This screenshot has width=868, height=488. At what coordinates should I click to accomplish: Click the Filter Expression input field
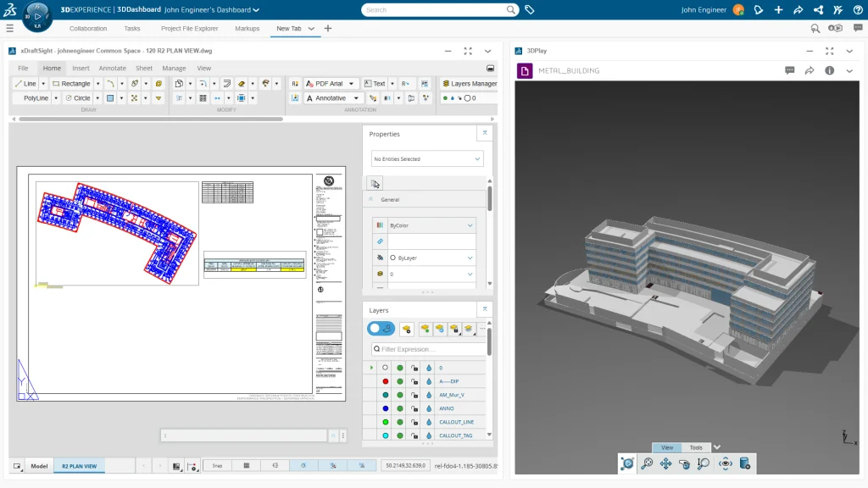[431, 349]
